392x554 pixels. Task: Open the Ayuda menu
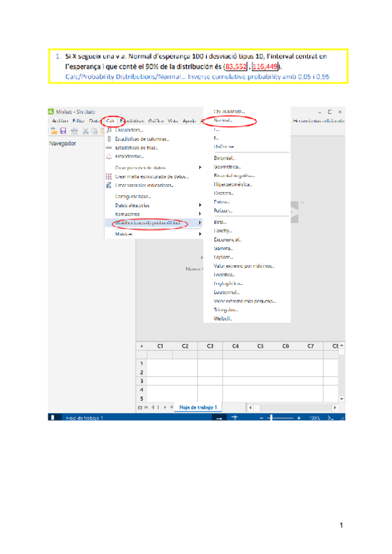189,121
